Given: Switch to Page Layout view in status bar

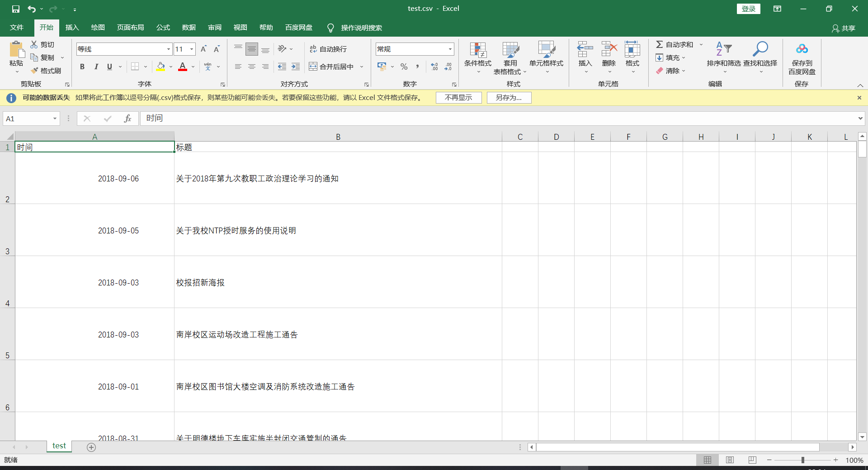Looking at the screenshot, I should 730,460.
